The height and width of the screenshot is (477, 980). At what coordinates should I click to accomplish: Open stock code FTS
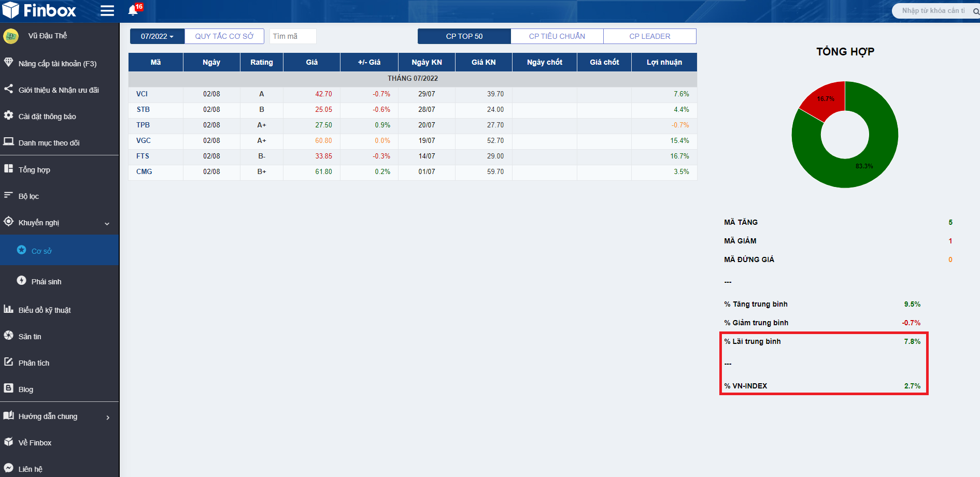(x=143, y=156)
